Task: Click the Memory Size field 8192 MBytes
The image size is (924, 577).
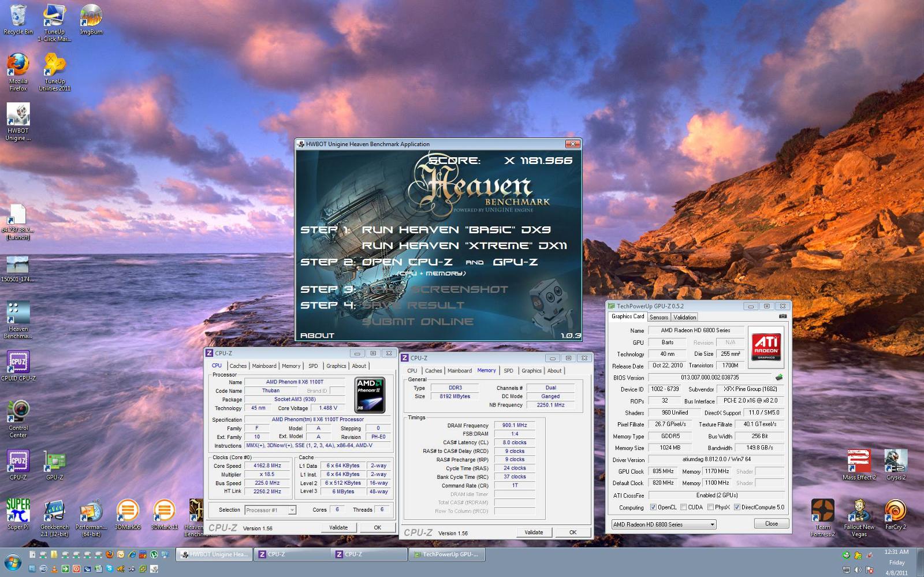Action: coord(454,396)
